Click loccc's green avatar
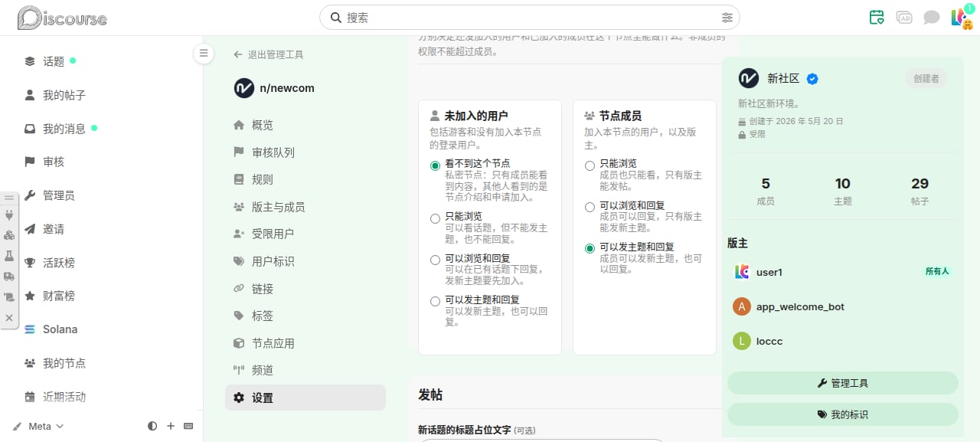This screenshot has height=442, width=980. click(741, 341)
